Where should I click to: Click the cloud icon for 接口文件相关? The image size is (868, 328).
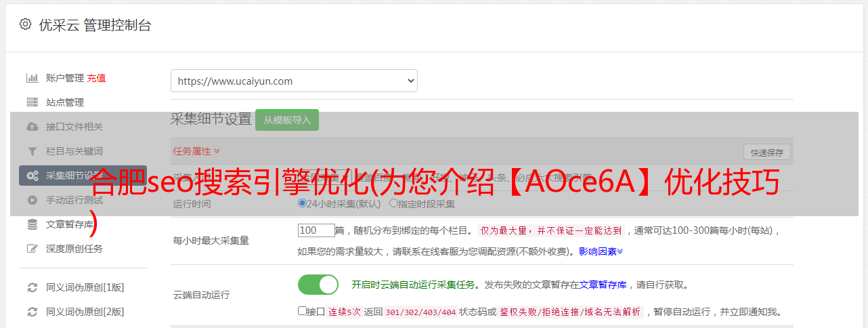coord(32,127)
